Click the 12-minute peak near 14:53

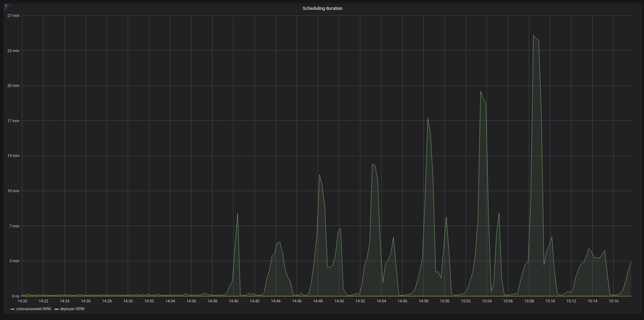(x=373, y=164)
